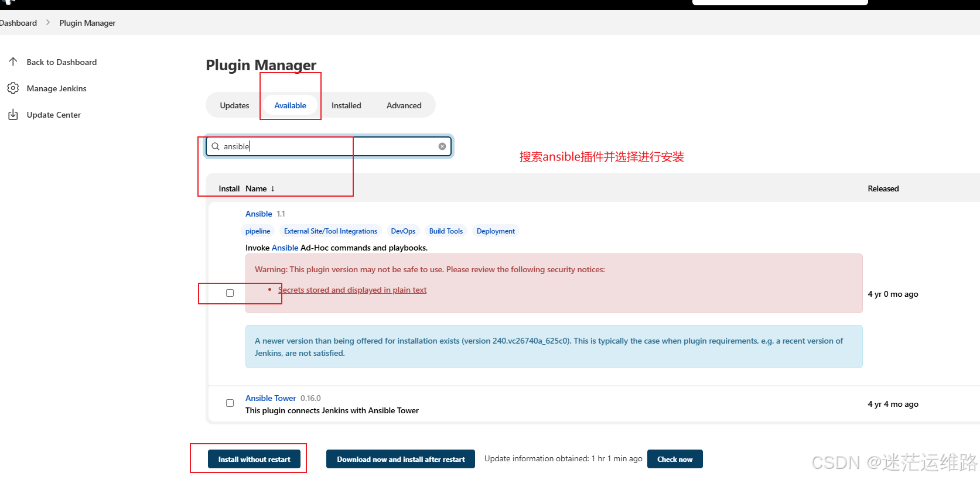Click the Released column header
This screenshot has height=480, width=980.
883,188
